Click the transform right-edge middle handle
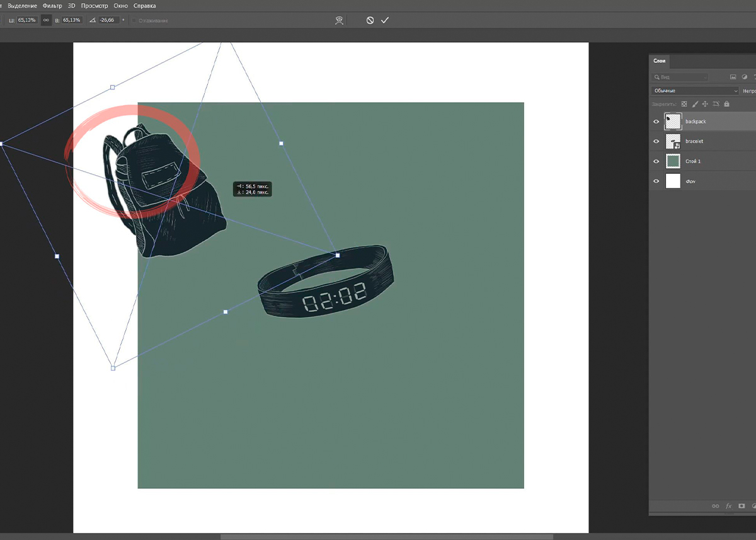Screen dimensions: 756x540 pos(281,144)
